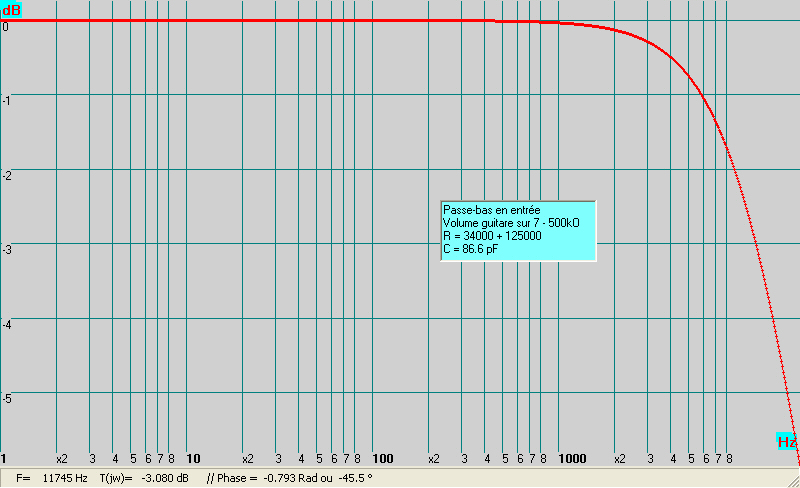Click the frequency readout '11745 Hz'
800x488 pixels.
coord(65,478)
